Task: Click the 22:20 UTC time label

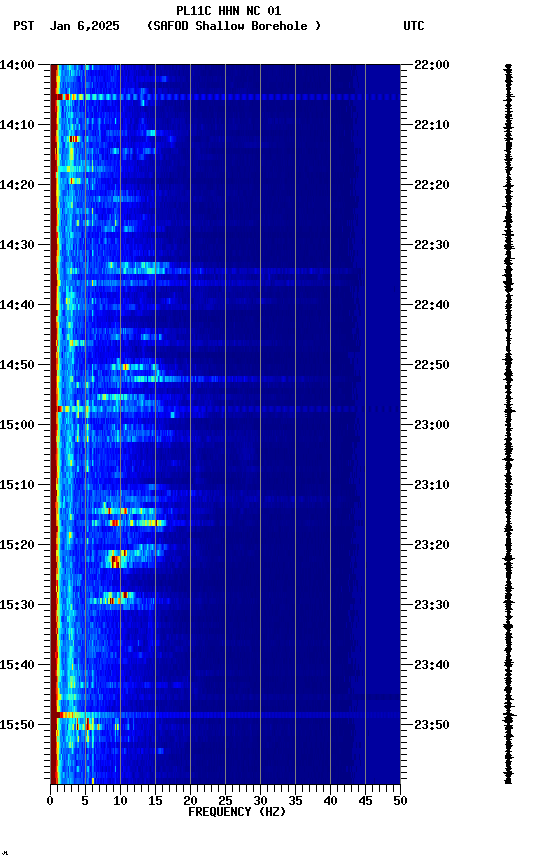Action: [432, 185]
